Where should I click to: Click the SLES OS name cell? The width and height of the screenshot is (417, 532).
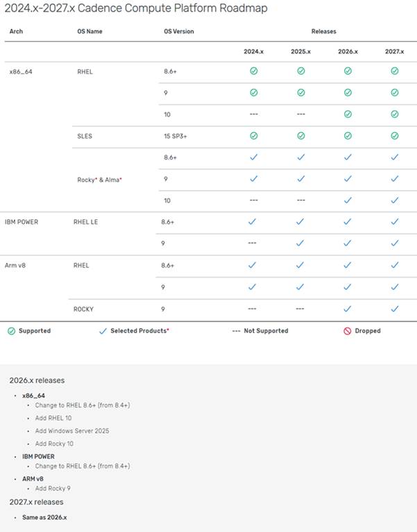85,136
